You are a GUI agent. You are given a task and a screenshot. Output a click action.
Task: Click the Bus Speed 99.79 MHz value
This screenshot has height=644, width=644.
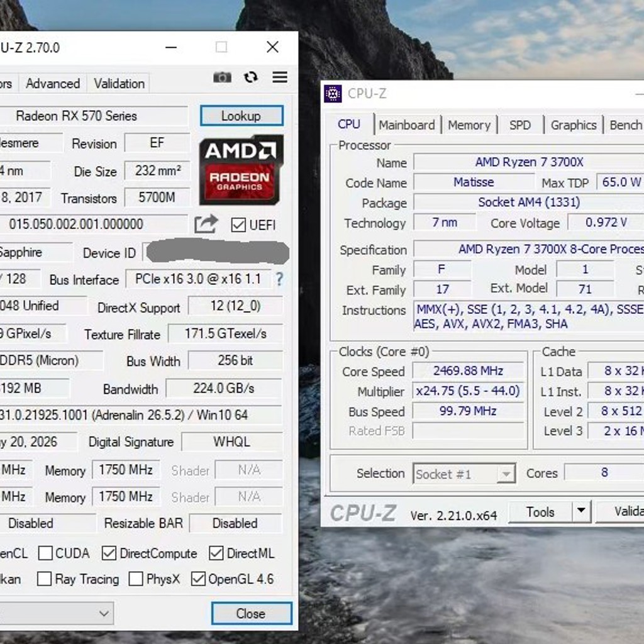click(468, 411)
